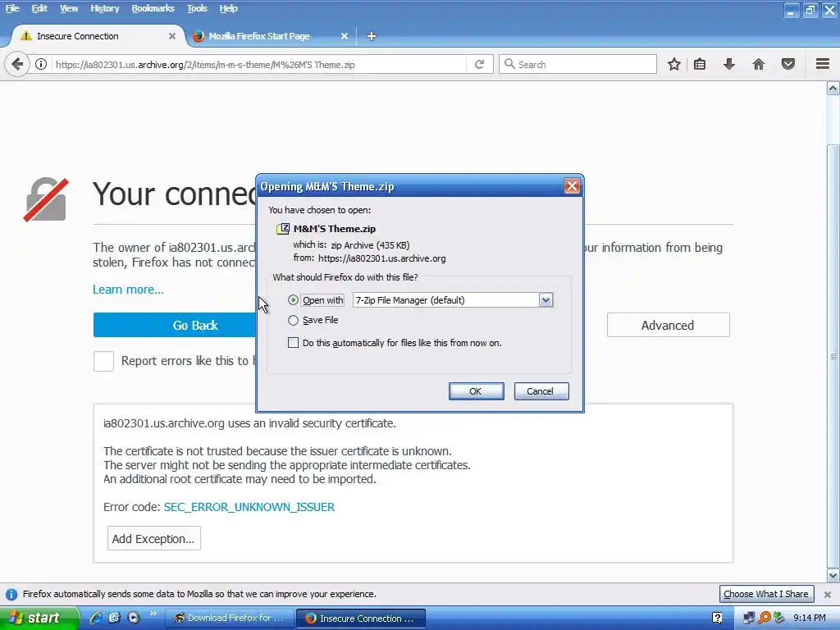Image resolution: width=840 pixels, height=630 pixels.
Task: Open the Help menu
Action: pos(228,8)
